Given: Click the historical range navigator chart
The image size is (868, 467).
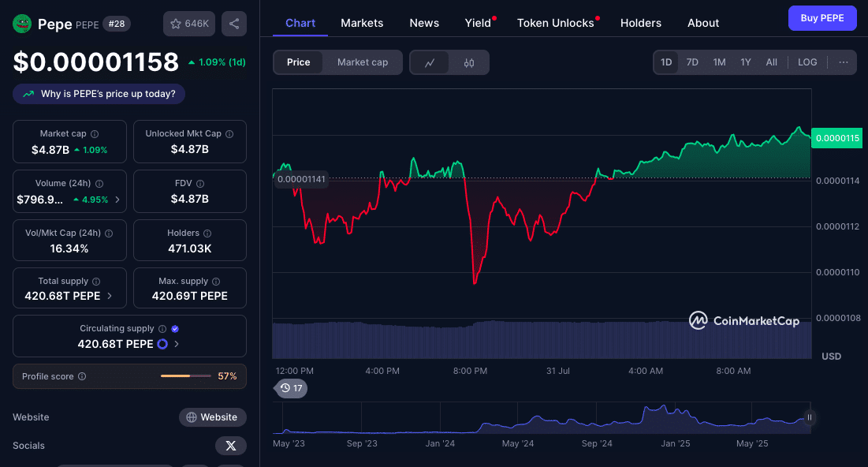Looking at the screenshot, I should [x=542, y=417].
